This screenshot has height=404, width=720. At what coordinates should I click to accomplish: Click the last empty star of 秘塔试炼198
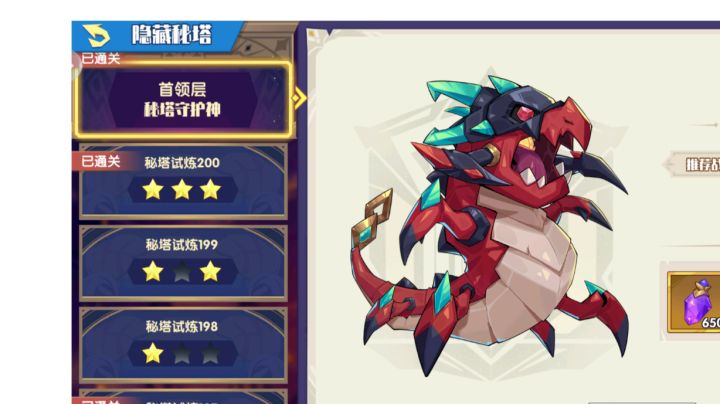(x=211, y=354)
